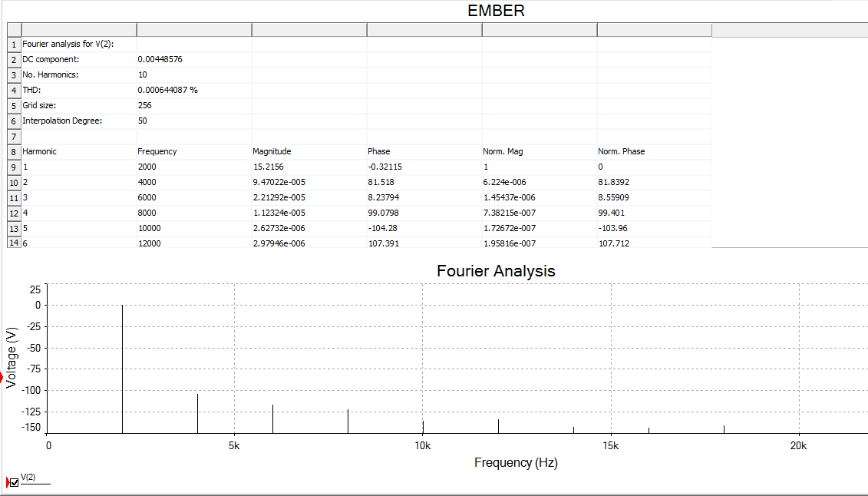Click the 'Norm. Mag' column label cell

pyautogui.click(x=540, y=151)
